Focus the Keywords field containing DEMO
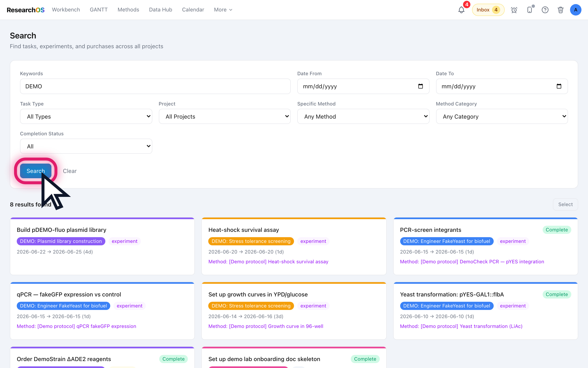 [x=155, y=86]
